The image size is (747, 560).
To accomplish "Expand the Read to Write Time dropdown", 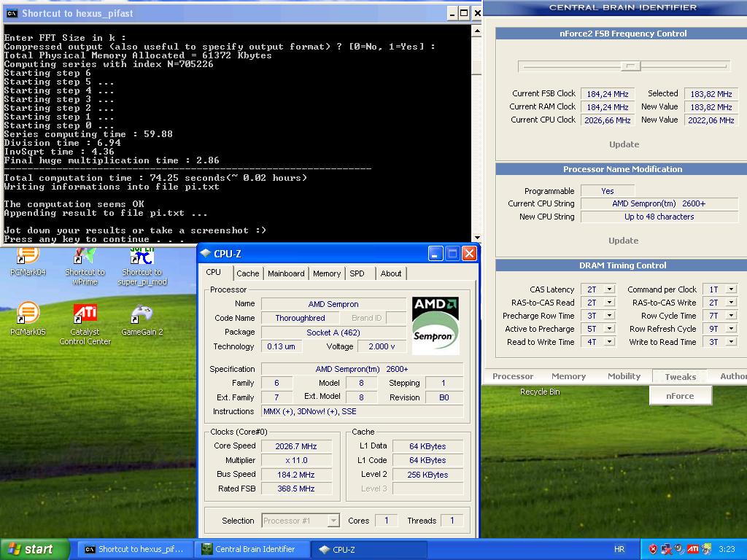I will click(609, 341).
